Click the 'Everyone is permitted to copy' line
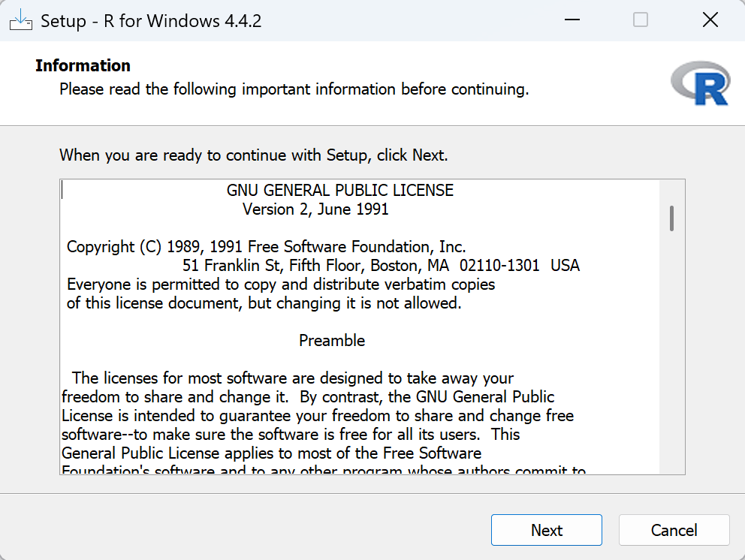Image resolution: width=745 pixels, height=560 pixels. click(x=281, y=285)
